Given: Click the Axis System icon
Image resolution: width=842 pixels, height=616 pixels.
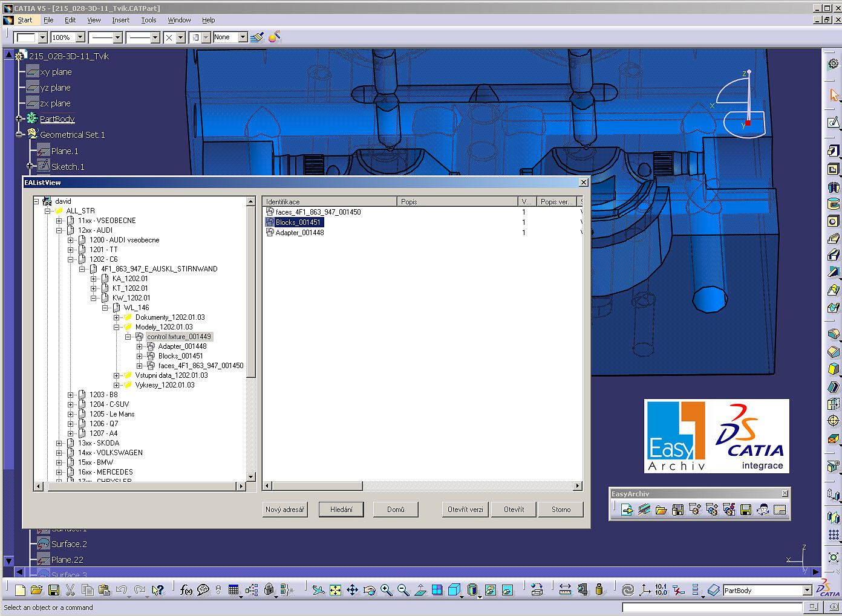Looking at the screenshot, I should 645,590.
